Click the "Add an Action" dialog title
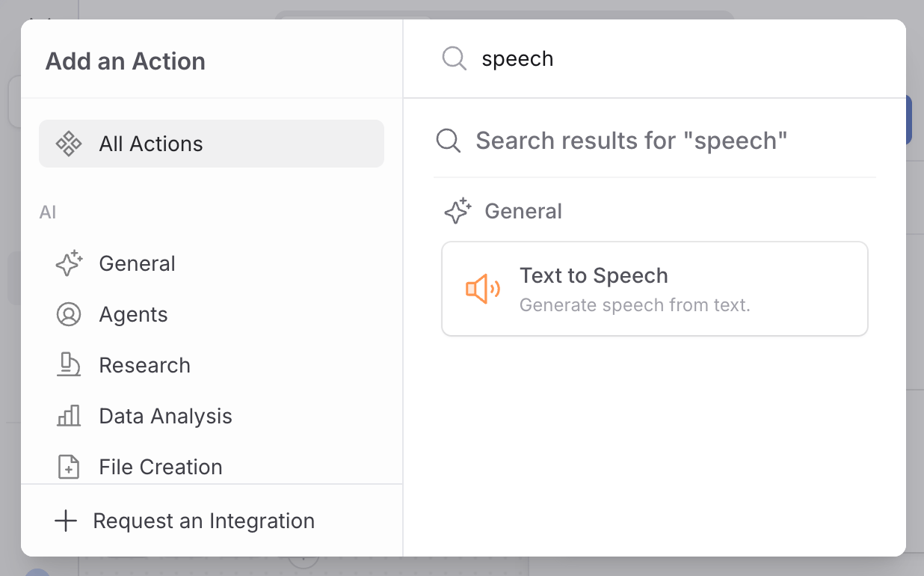This screenshot has width=924, height=576. point(126,61)
